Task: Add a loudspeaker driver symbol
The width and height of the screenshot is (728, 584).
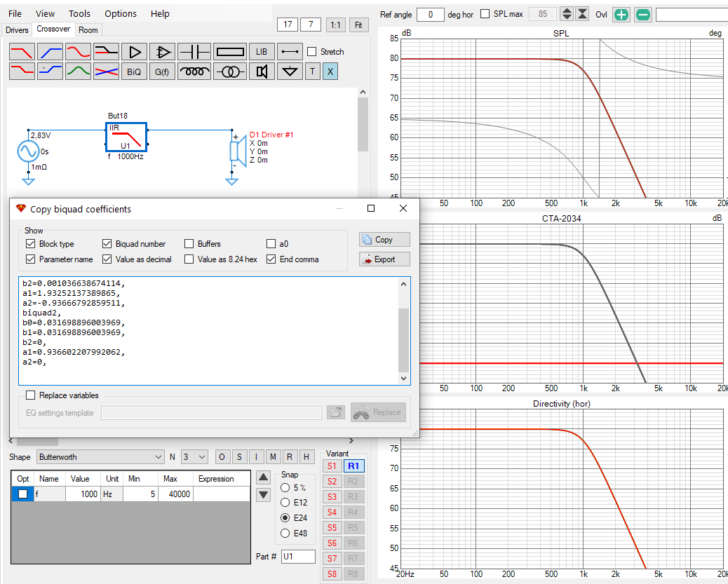Action: tap(262, 72)
